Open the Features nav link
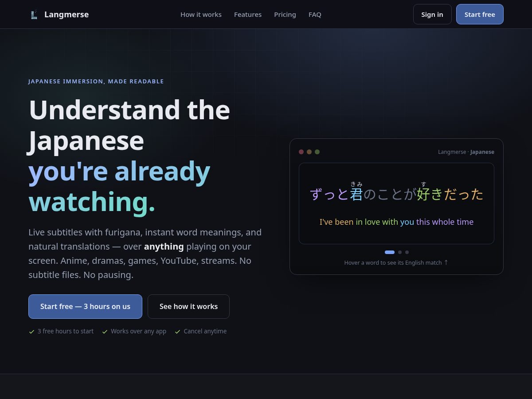Image resolution: width=532 pixels, height=399 pixels. click(x=248, y=15)
